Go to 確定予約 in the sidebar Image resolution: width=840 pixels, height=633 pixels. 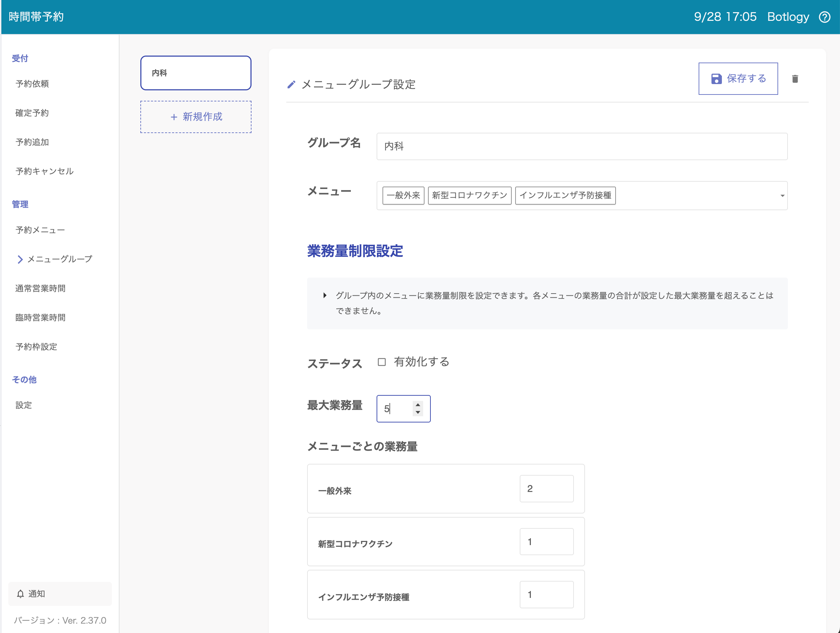[32, 113]
